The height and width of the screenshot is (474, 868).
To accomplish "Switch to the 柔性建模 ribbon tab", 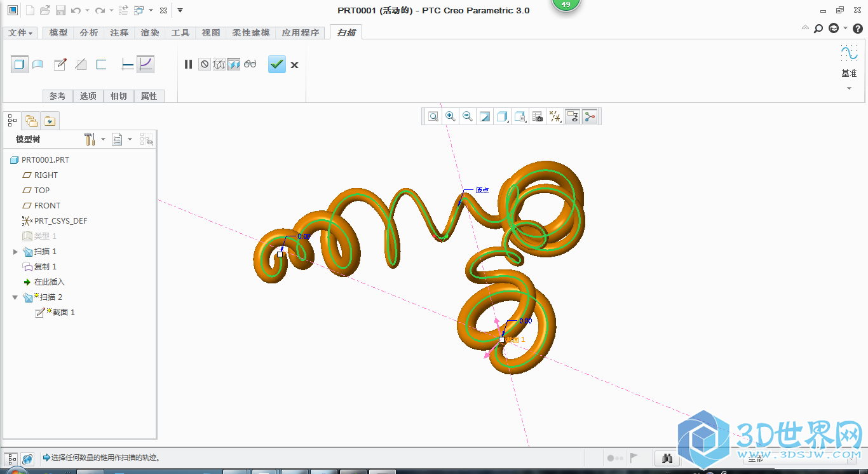I will [x=251, y=32].
